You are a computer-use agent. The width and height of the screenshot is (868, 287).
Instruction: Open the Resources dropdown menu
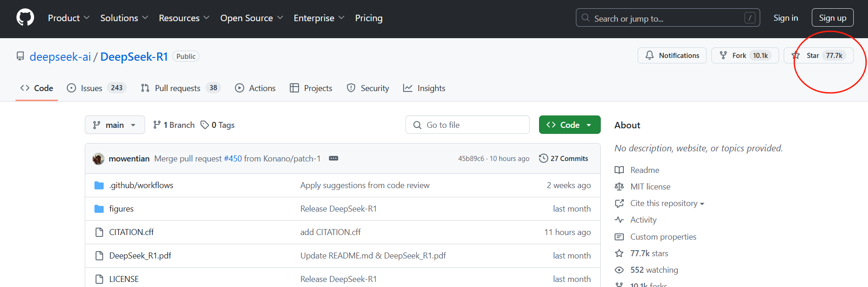184,18
